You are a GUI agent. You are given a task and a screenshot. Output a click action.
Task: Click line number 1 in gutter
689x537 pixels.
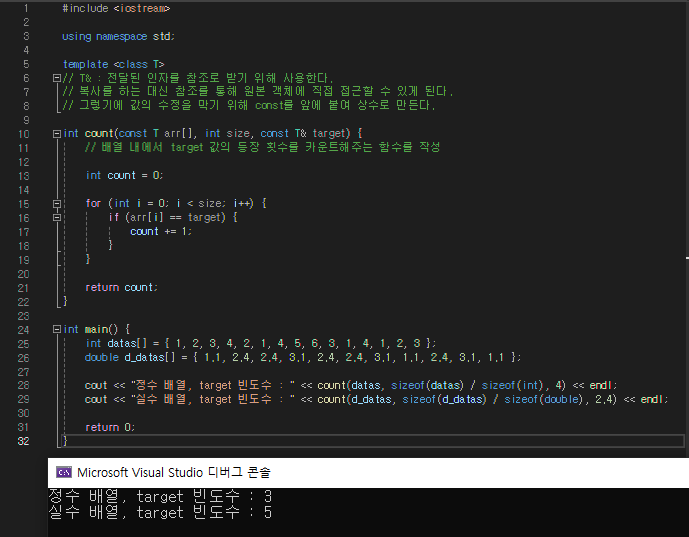[x=26, y=8]
